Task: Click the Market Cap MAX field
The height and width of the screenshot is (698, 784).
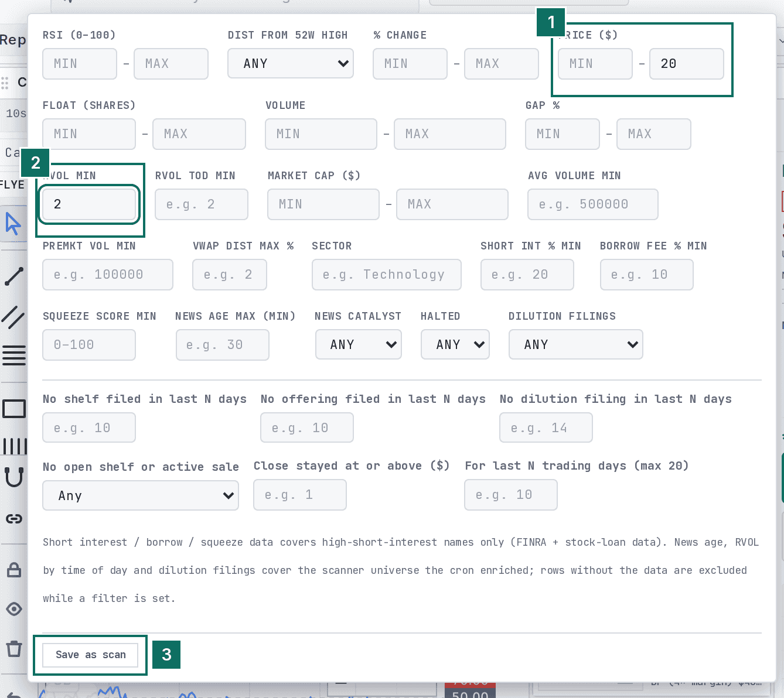Action: click(x=452, y=204)
